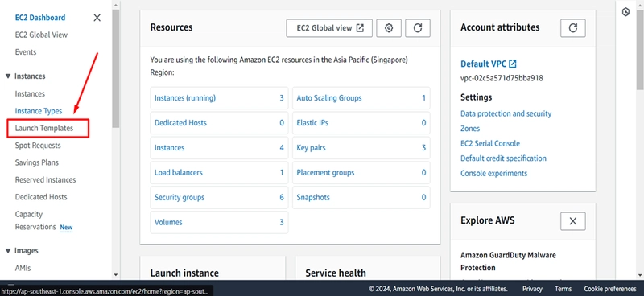Image resolution: width=644 pixels, height=296 pixels.
Task: Open Default VPC external link icon
Action: 513,64
